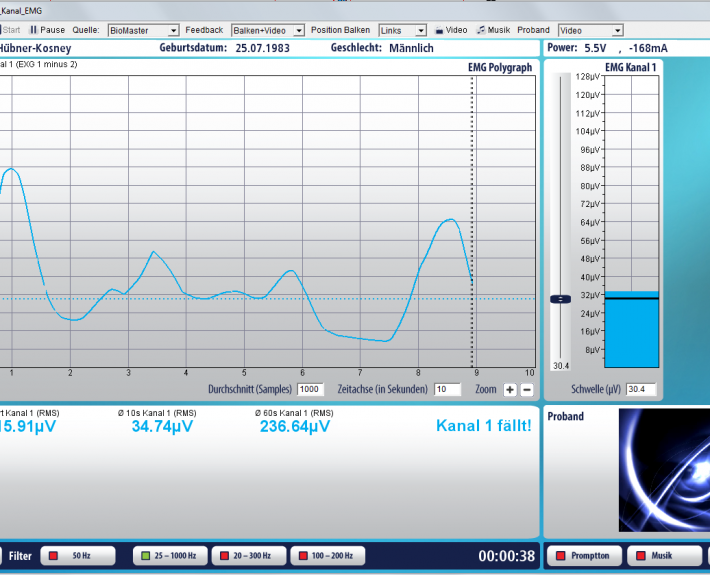Click the greyed Start button
710x575 pixels.
pos(10,30)
